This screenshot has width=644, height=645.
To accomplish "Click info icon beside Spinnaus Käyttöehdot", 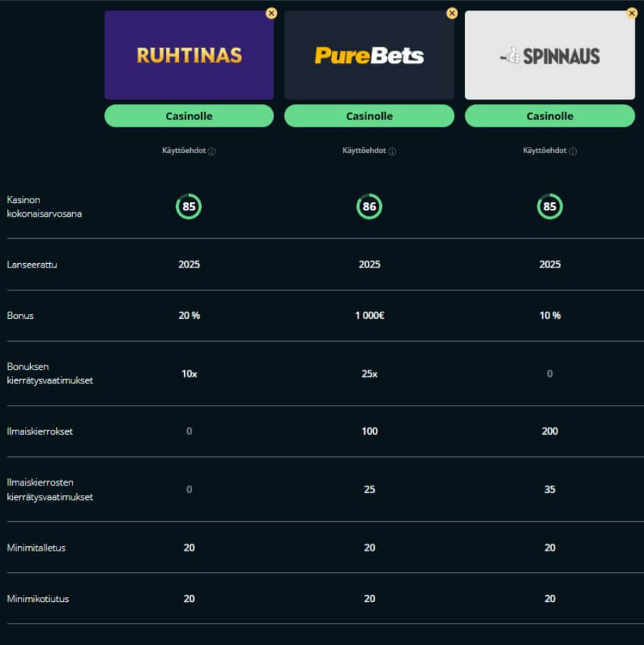I will [x=572, y=152].
